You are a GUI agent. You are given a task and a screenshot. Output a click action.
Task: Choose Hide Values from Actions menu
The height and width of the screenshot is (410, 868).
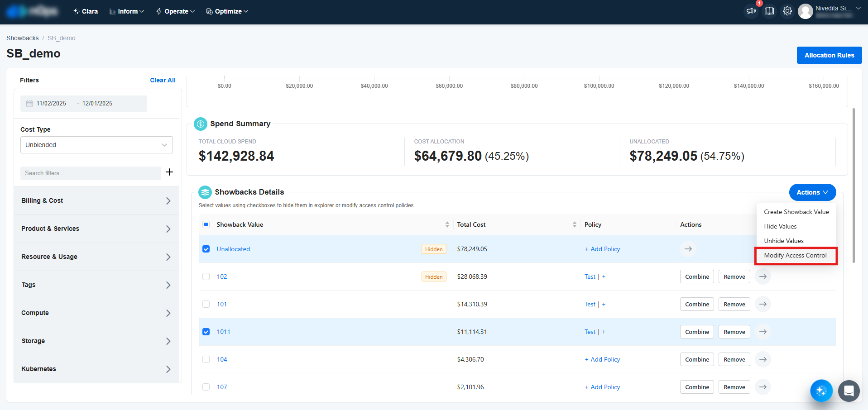pyautogui.click(x=780, y=226)
